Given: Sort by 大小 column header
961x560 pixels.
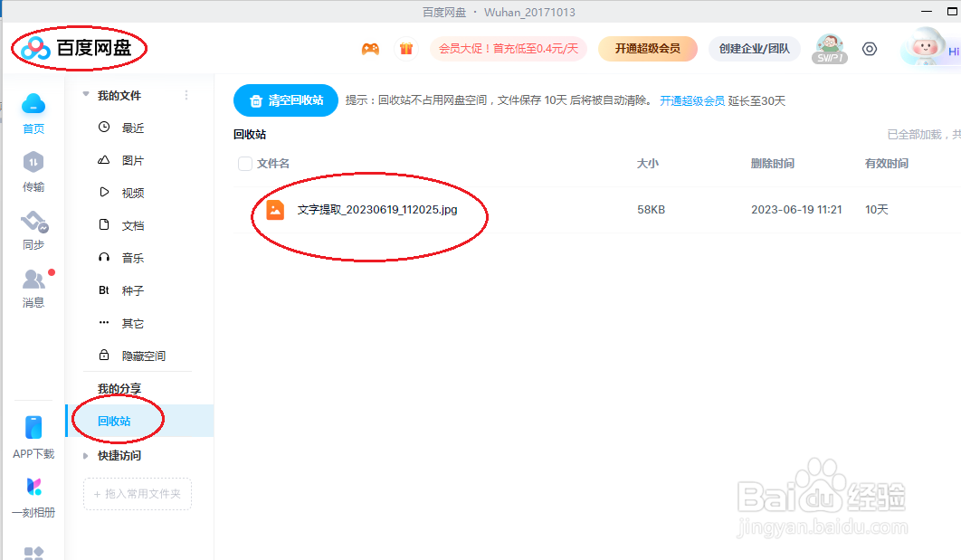Looking at the screenshot, I should [x=648, y=164].
